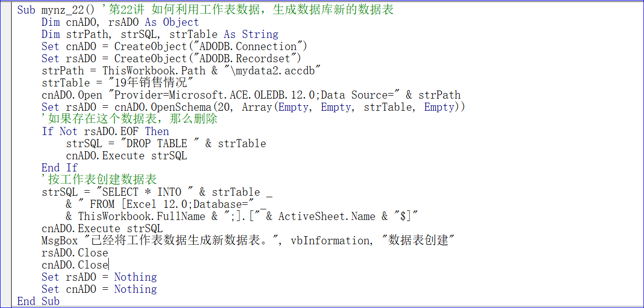Click the If Not rsADO.EOF Then line
The width and height of the screenshot is (644, 308).
[x=105, y=131]
